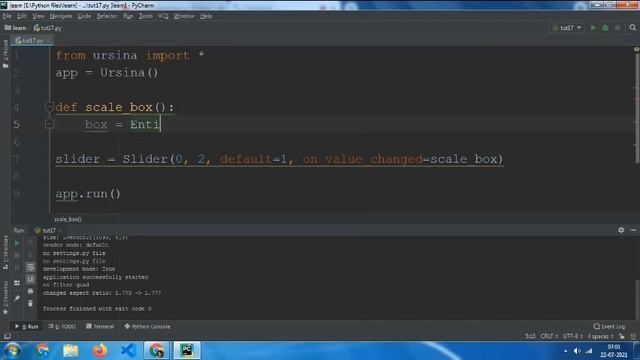Open the Refactor menu
The width and height of the screenshot is (640, 360).
(107, 16)
